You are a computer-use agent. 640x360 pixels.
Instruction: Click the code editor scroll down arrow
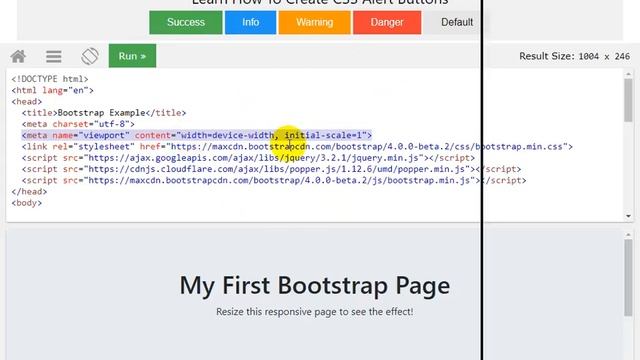[x=628, y=216]
